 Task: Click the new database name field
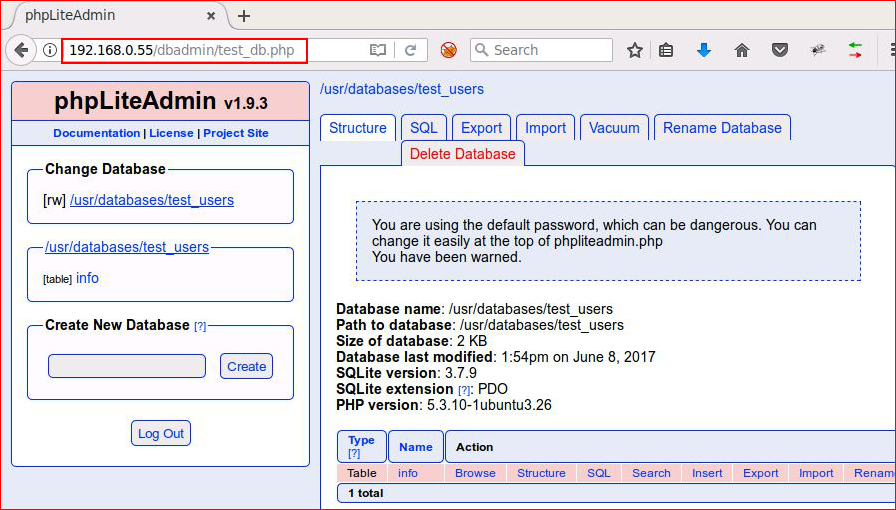(127, 366)
